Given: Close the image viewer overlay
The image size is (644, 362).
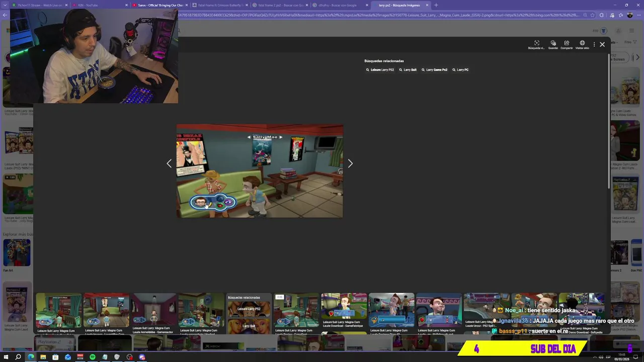Looking at the screenshot, I should click(x=602, y=44).
